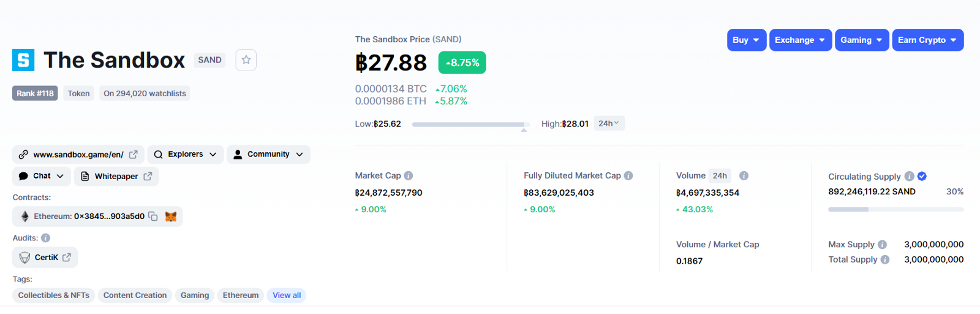The height and width of the screenshot is (314, 980).
Task: Click market cap value ฿24,872,557,790
Action: [x=389, y=193]
